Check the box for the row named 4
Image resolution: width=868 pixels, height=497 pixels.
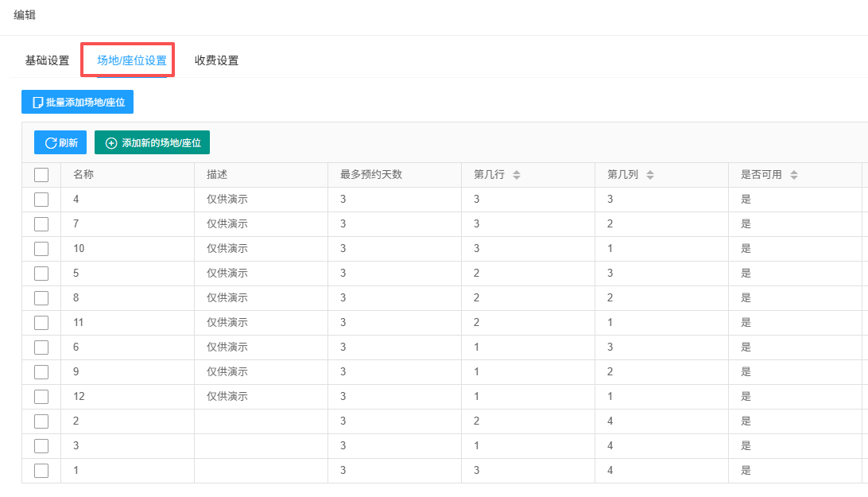point(41,200)
